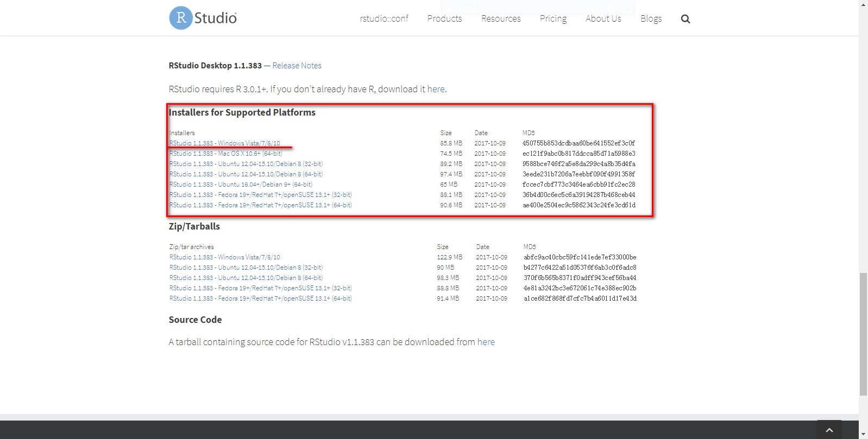Click the back-to-top arrow button
Screen dimensions: 868x439
829,430
